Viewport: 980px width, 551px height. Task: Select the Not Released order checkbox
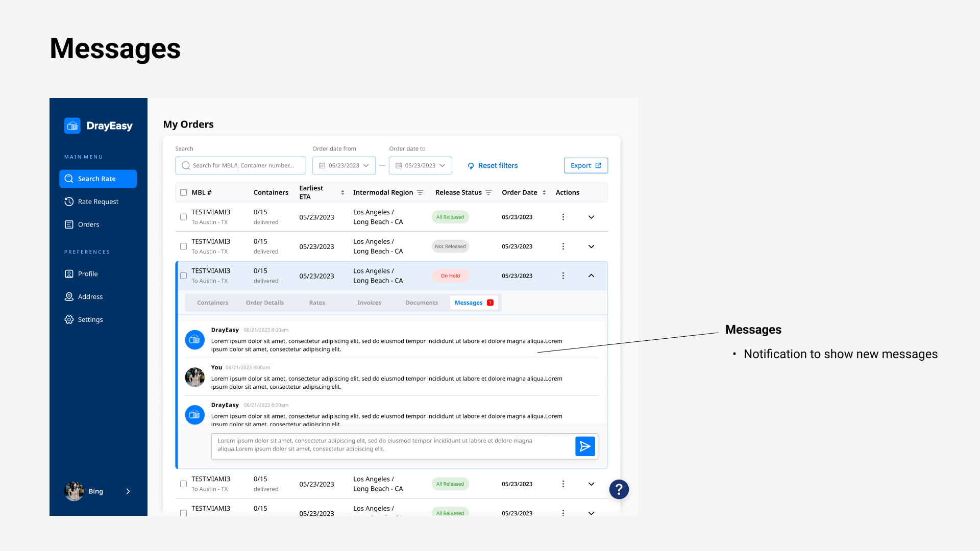point(183,246)
